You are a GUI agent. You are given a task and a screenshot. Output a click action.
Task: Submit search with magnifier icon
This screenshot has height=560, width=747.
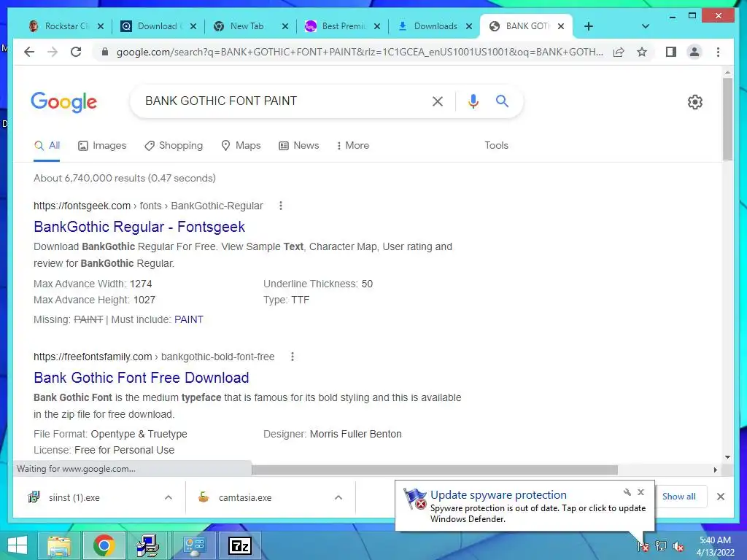click(x=502, y=101)
